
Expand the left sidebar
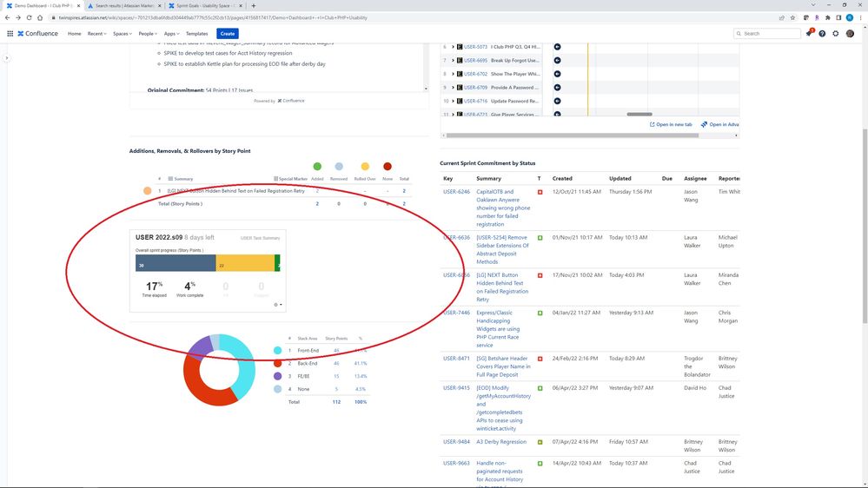7,57
